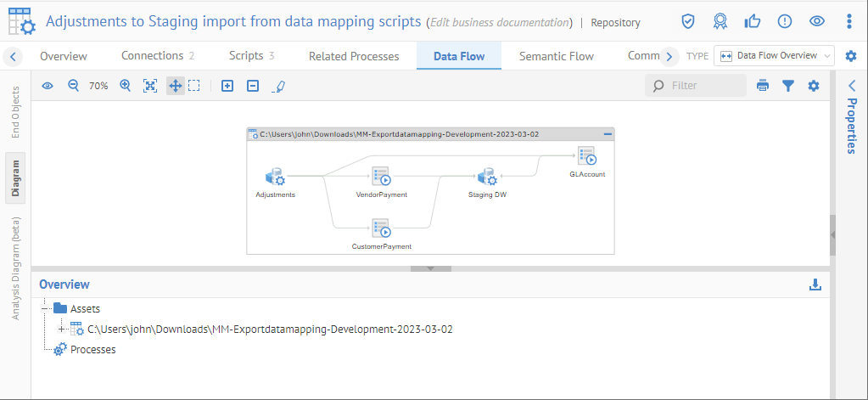The width and height of the screenshot is (868, 400).
Task: Collapse the diagram container with minus button
Action: [608, 134]
